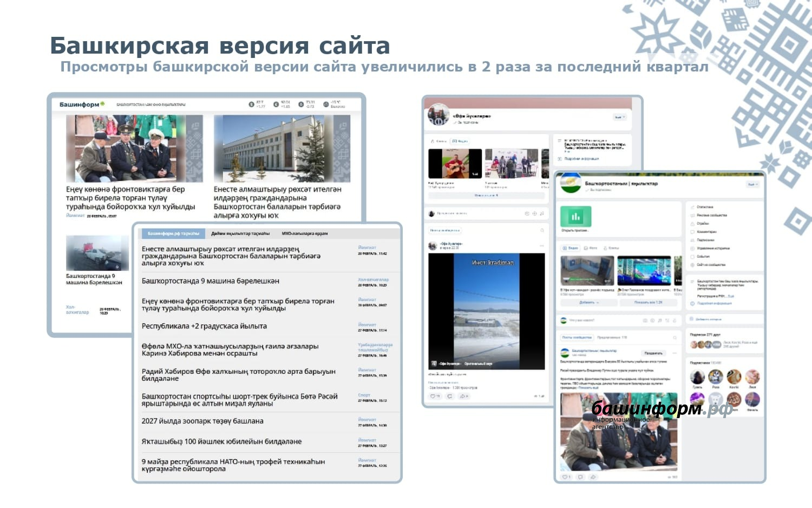The width and height of the screenshot is (812, 508).
Task: Click search icon in community posts header
Action: pos(675,337)
